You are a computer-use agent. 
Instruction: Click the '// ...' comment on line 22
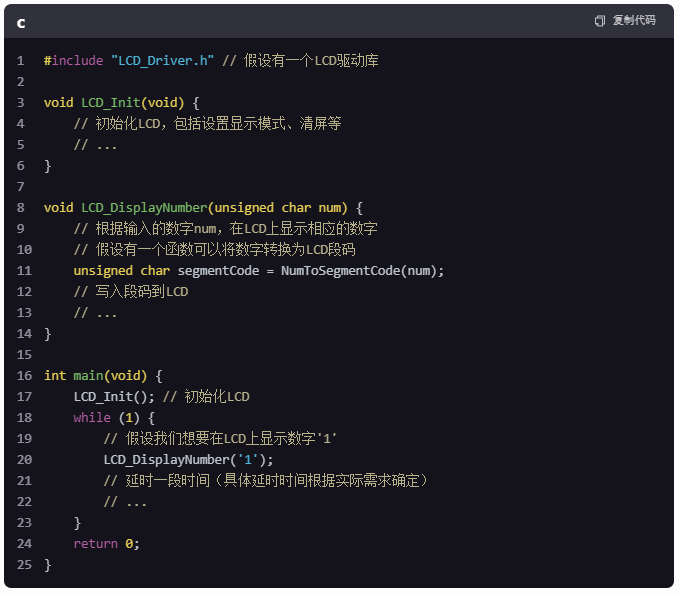[125, 502]
